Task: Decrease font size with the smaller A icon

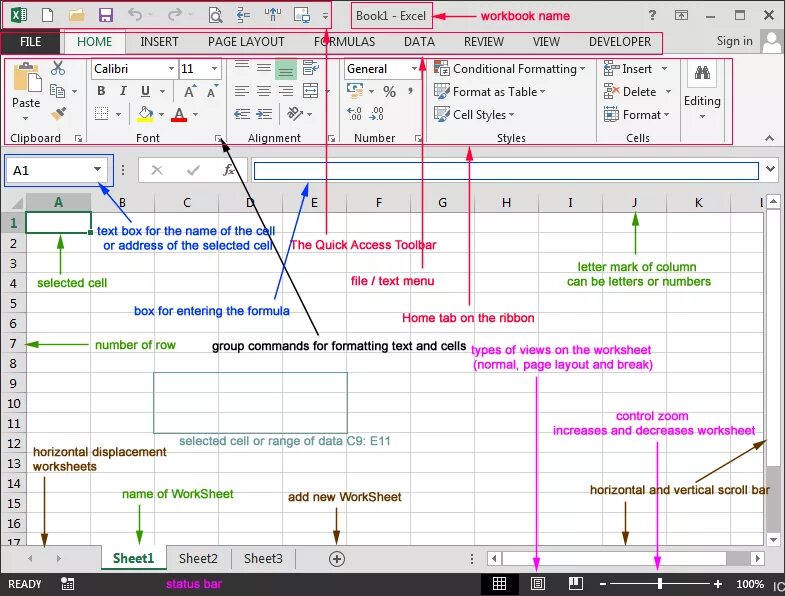Action: click(212, 91)
